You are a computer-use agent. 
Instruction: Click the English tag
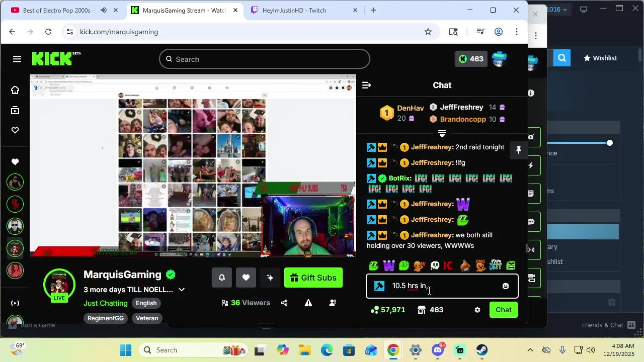146,303
